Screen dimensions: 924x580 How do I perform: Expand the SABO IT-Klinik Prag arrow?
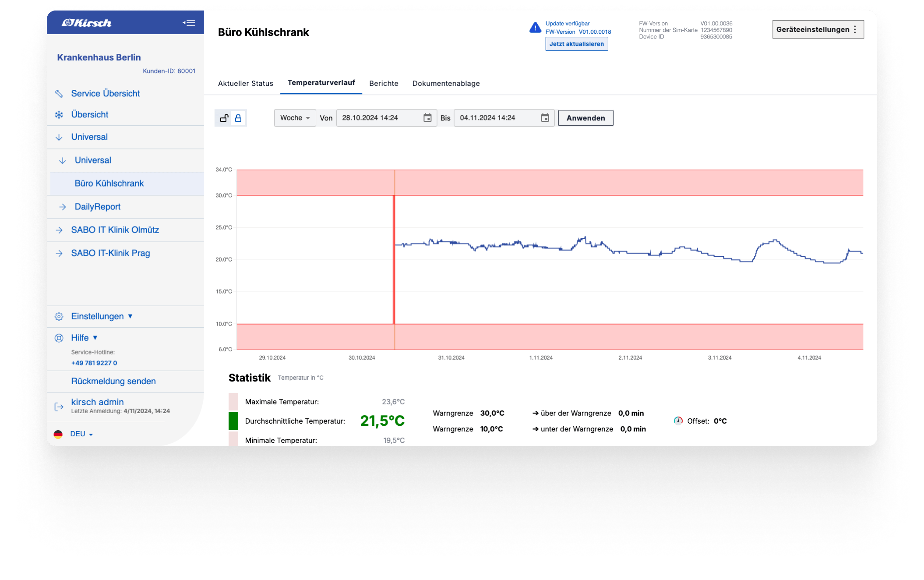coord(59,253)
